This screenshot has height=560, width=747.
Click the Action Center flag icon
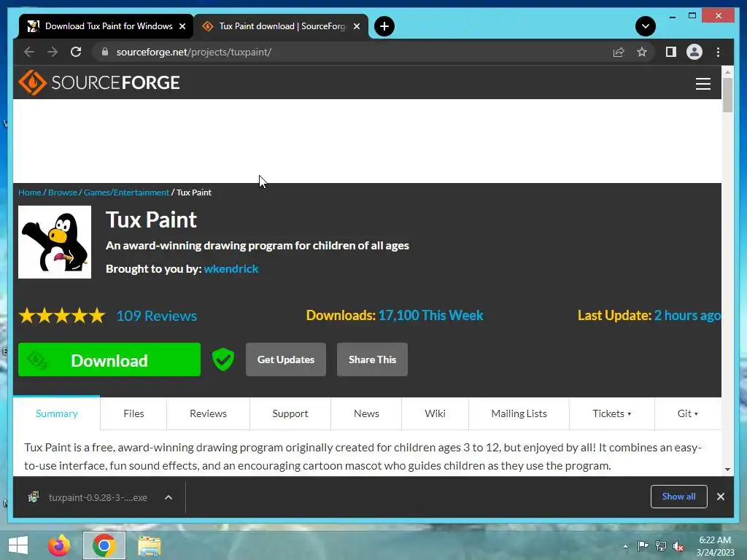click(643, 546)
